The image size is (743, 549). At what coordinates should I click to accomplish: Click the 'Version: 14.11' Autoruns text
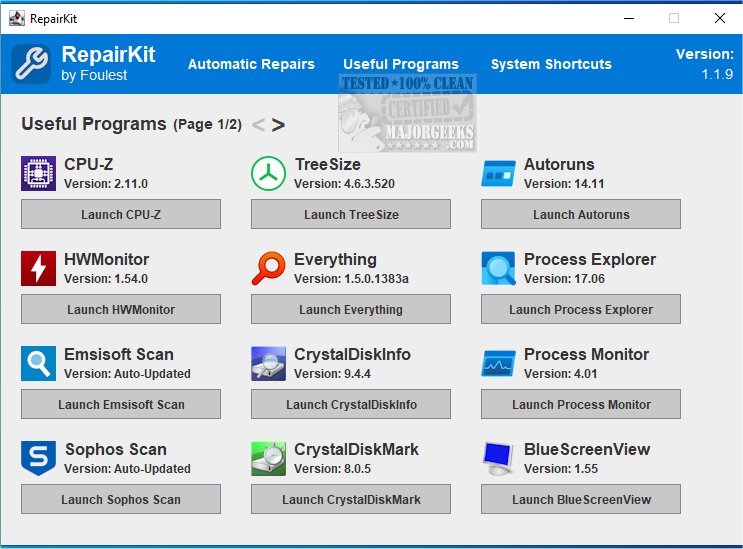point(564,184)
